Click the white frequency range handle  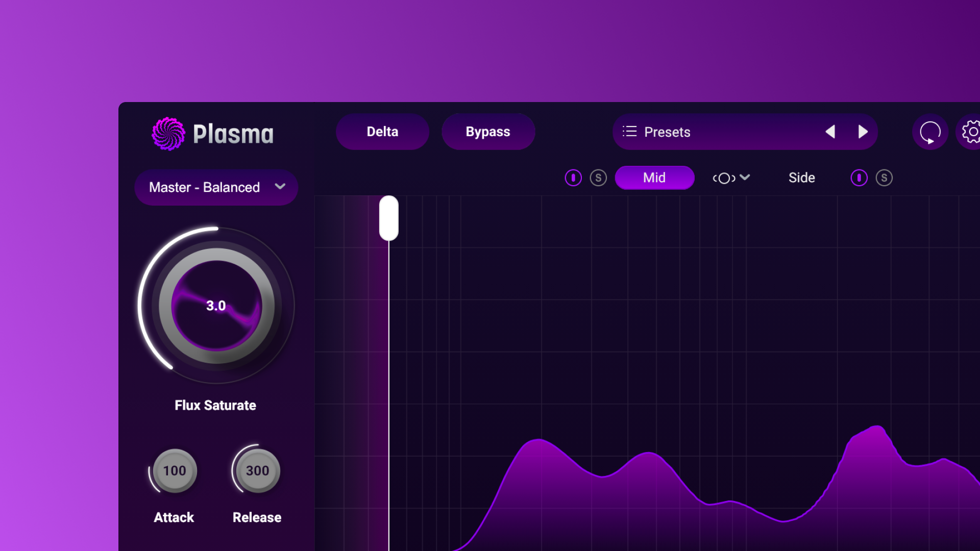pos(389,218)
